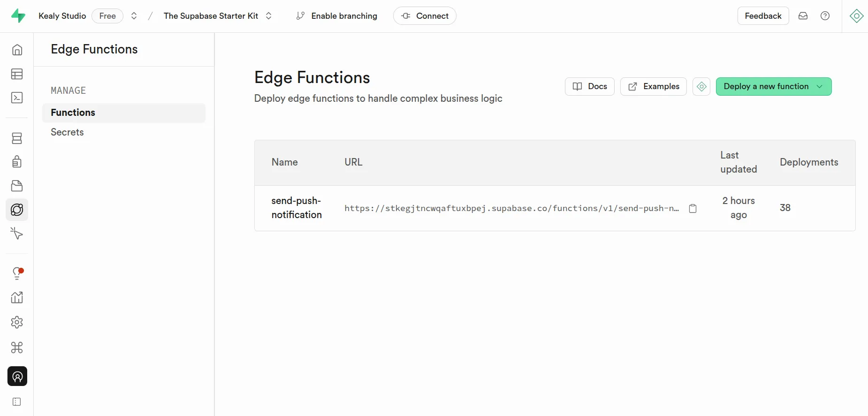Expand the Kealy Studio organization switcher
The width and height of the screenshot is (868, 416).
point(134,16)
